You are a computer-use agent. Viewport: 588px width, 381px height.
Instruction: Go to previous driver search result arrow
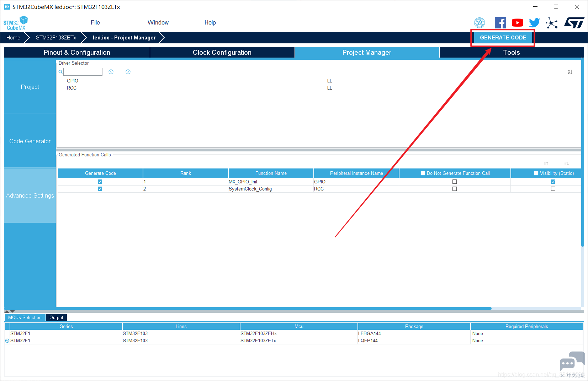click(x=111, y=72)
